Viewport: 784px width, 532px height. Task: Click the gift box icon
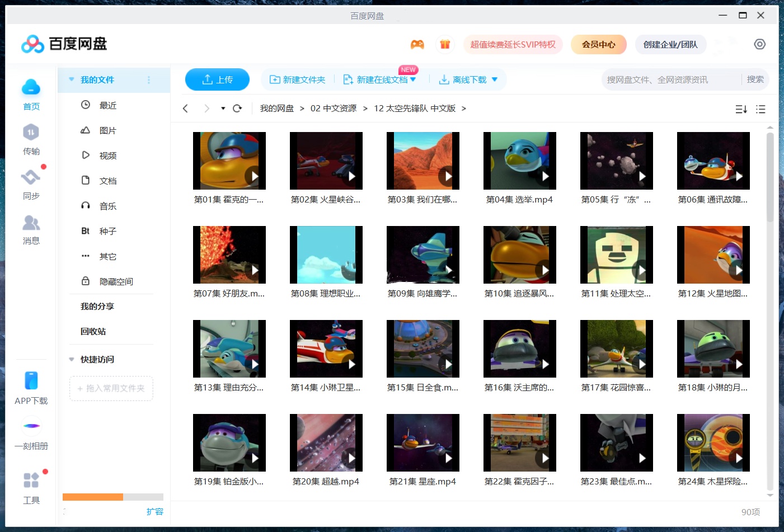[445, 44]
